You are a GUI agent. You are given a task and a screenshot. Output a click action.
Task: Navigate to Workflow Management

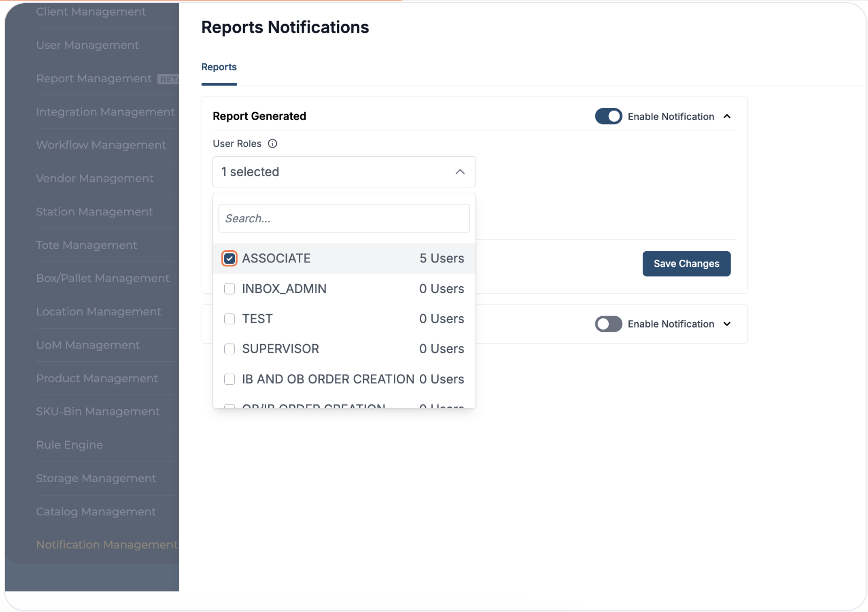click(x=101, y=145)
